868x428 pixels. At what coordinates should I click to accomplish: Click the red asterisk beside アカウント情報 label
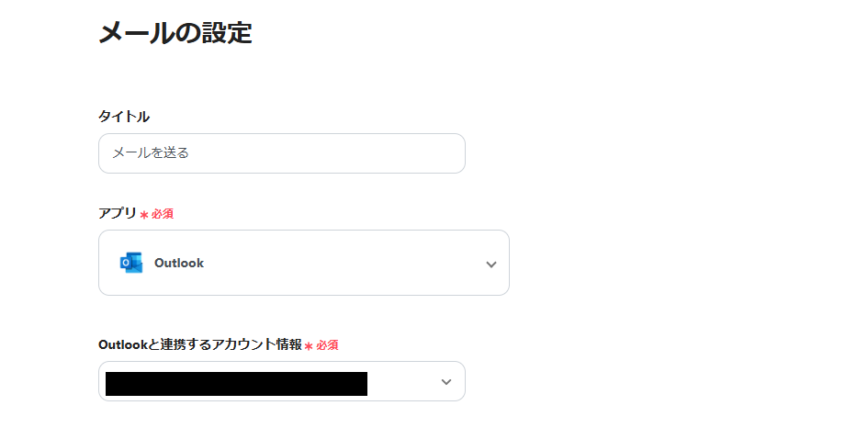[309, 345]
